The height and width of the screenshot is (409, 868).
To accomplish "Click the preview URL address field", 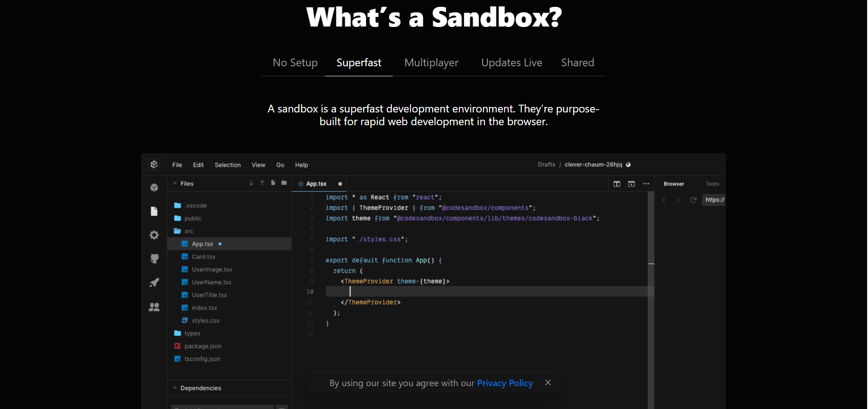I will (x=715, y=200).
